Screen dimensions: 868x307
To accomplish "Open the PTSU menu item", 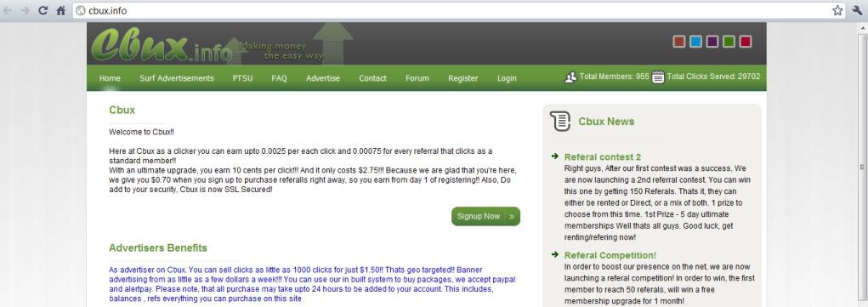I will (242, 78).
